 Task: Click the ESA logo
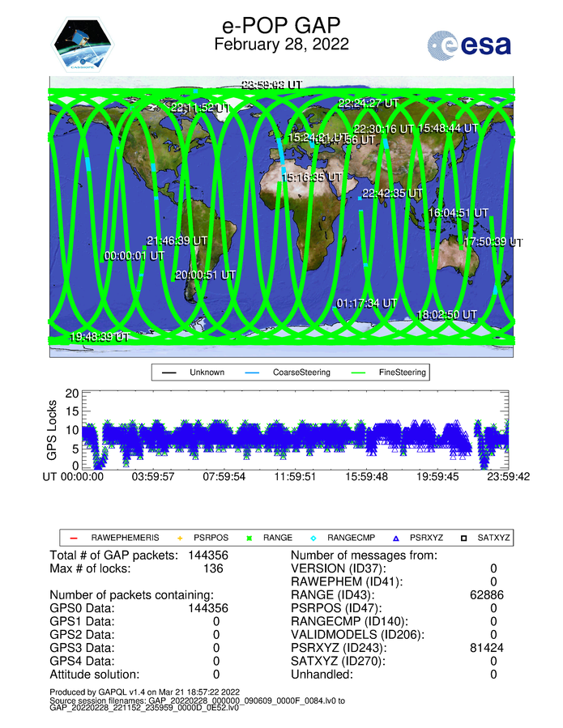click(x=470, y=45)
